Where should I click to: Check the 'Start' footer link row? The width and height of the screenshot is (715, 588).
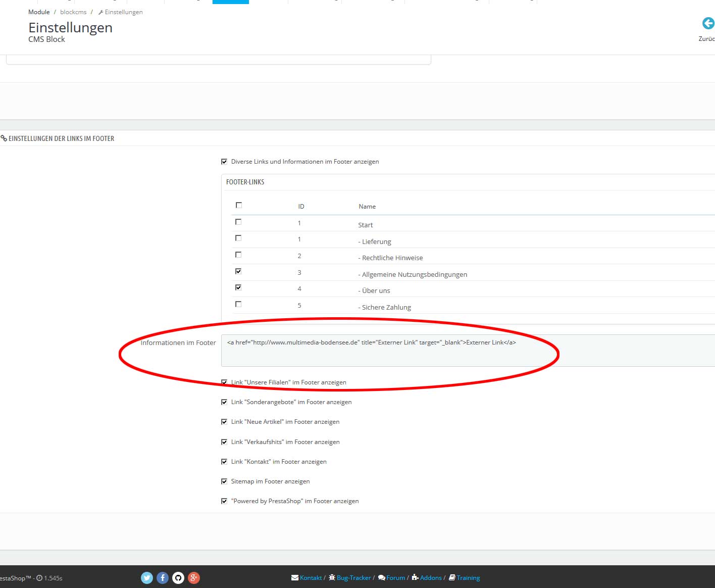(238, 222)
